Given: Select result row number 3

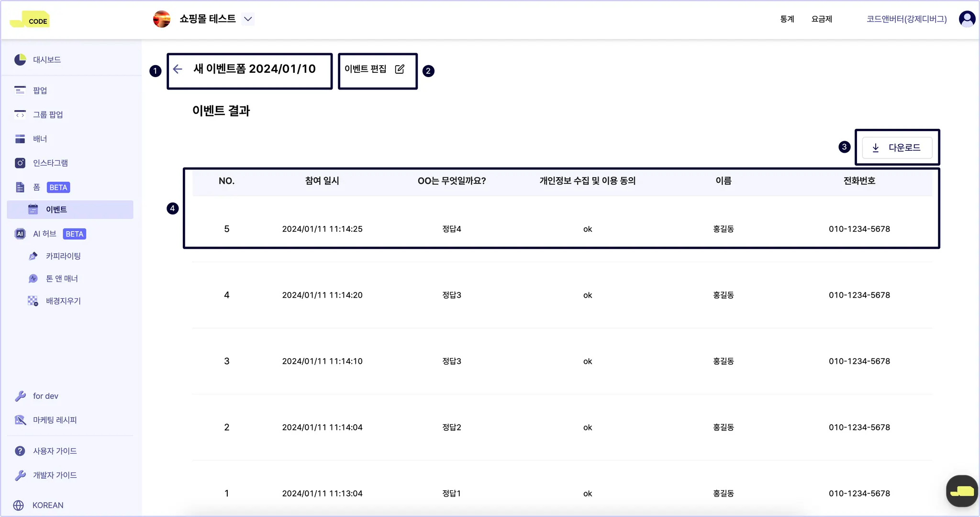Looking at the screenshot, I should click(227, 361).
